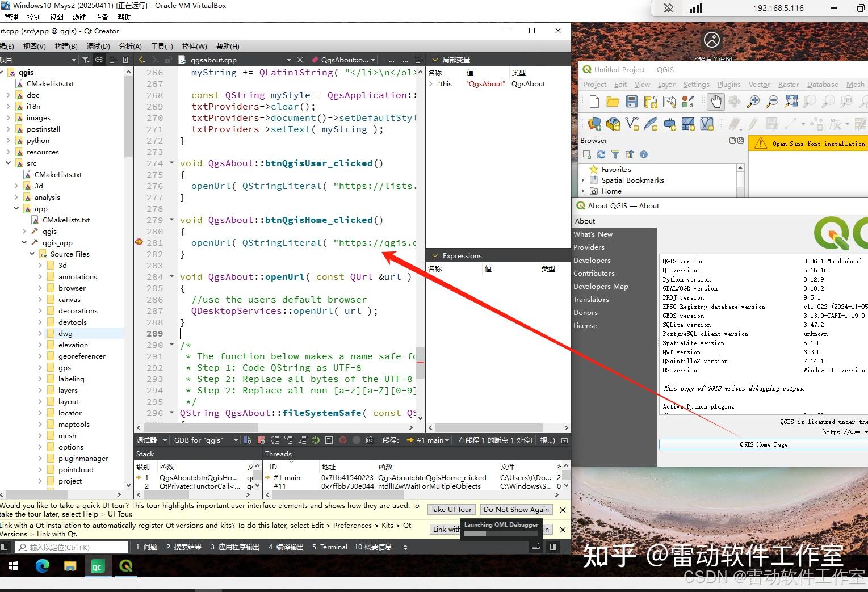Click the debugger snapshot camera icon
Screen dimensions: 868x592
tap(370, 440)
